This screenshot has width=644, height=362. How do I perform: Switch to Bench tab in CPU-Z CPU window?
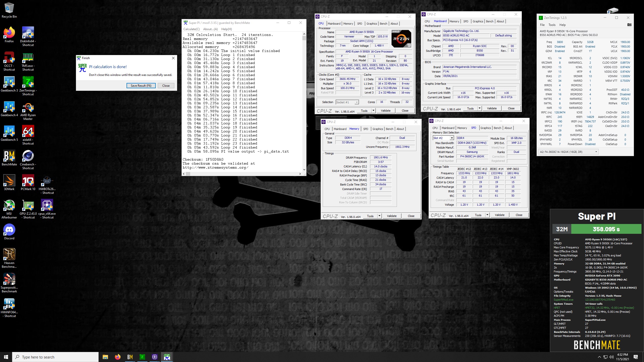[383, 24]
